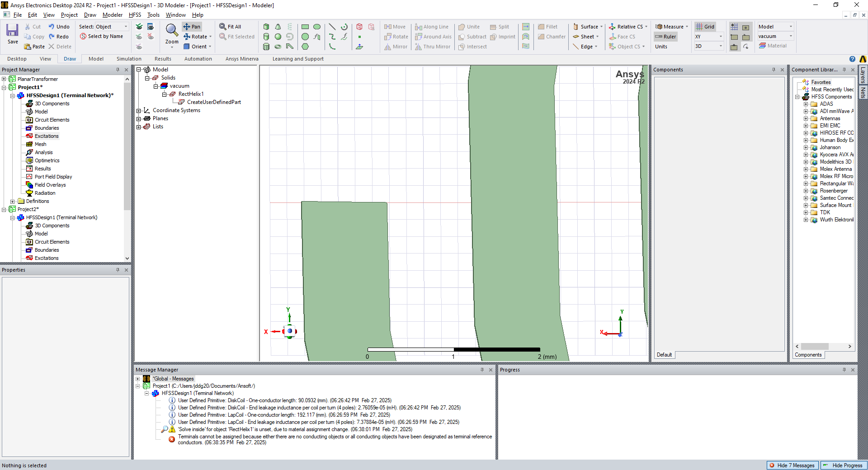Toggle the Grid display button
This screenshot has height=470, width=868.
(705, 27)
